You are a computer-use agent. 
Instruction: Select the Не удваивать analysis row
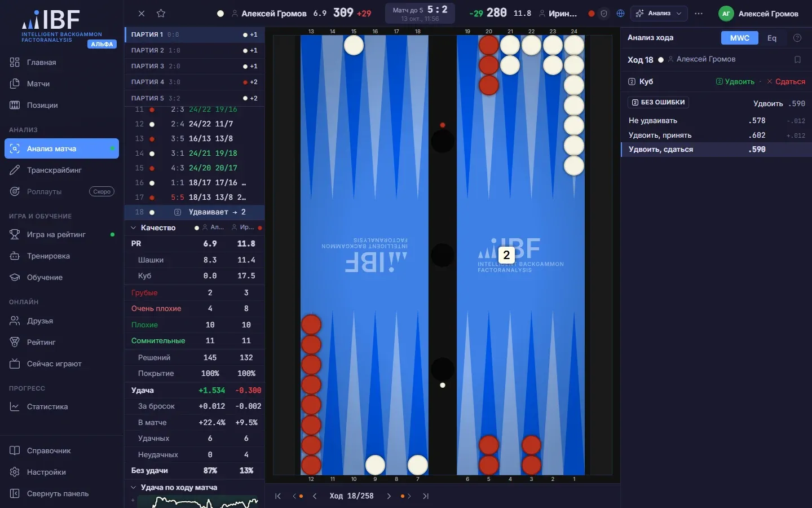tap(717, 121)
